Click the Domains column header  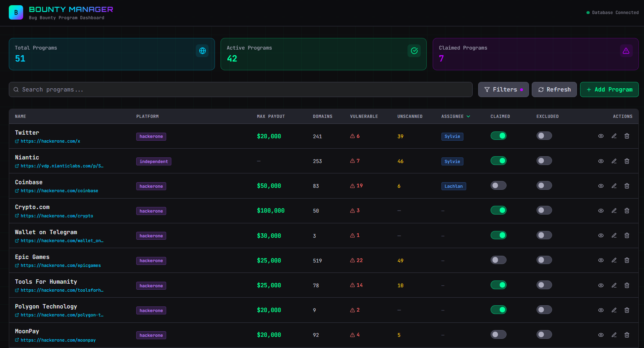pos(322,116)
